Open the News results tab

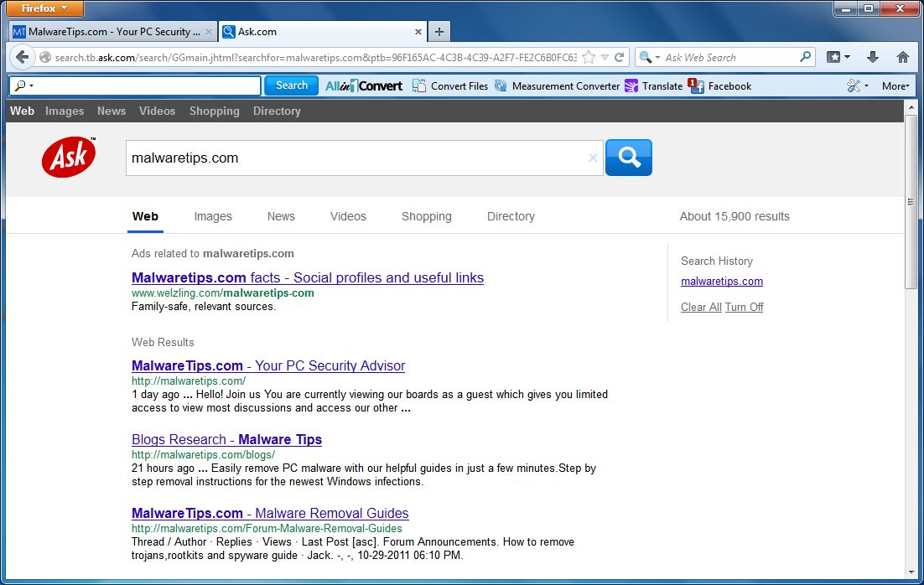click(281, 216)
